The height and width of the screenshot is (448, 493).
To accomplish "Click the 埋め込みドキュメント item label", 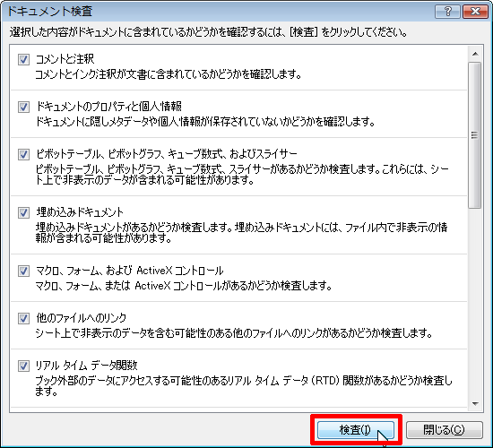I will (80, 212).
